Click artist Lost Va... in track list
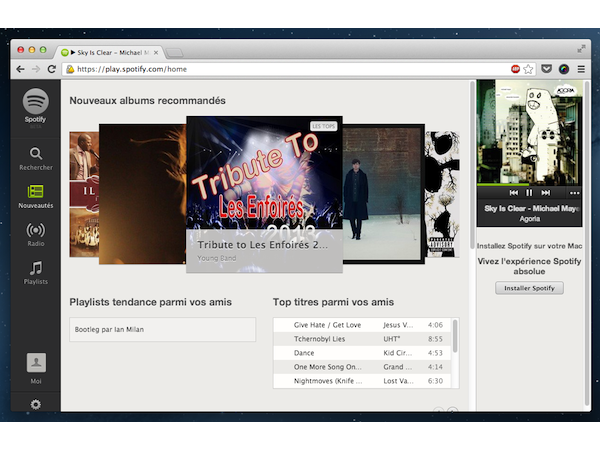 pos(398,381)
